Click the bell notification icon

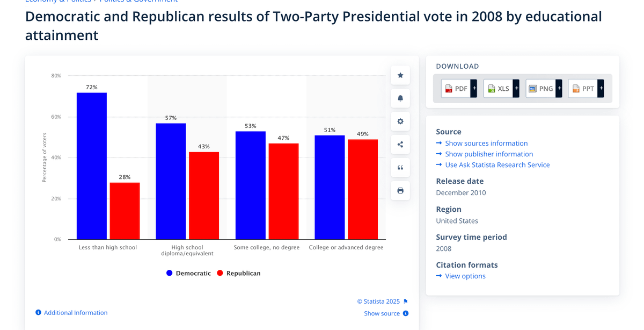pos(400,98)
